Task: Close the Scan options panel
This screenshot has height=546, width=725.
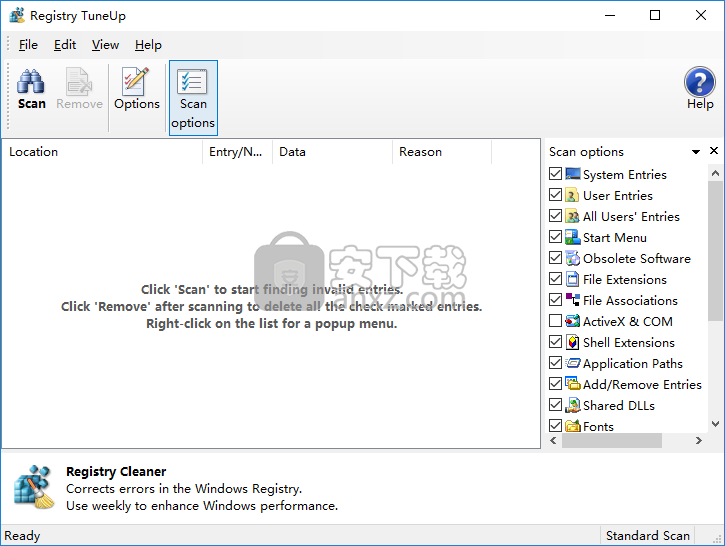Action: (714, 151)
